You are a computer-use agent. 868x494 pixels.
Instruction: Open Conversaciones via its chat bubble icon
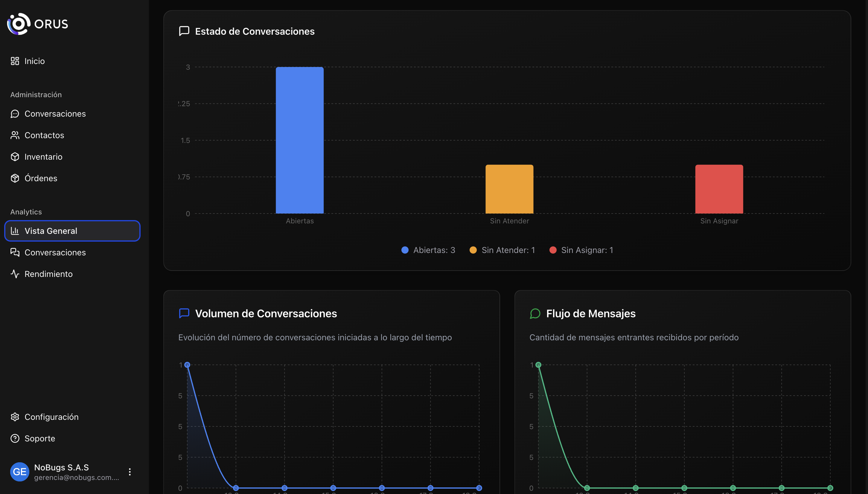(x=15, y=114)
